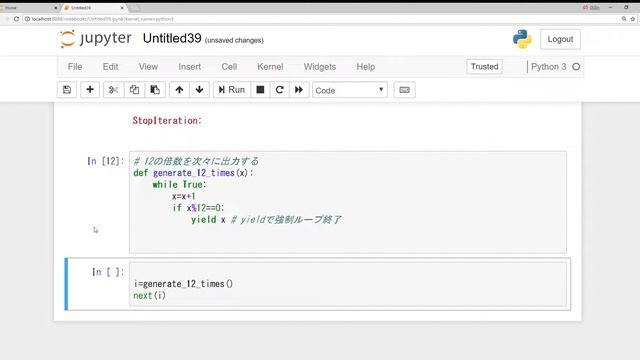
Task: Click the i=generate_12_times() line
Action: [x=183, y=284]
